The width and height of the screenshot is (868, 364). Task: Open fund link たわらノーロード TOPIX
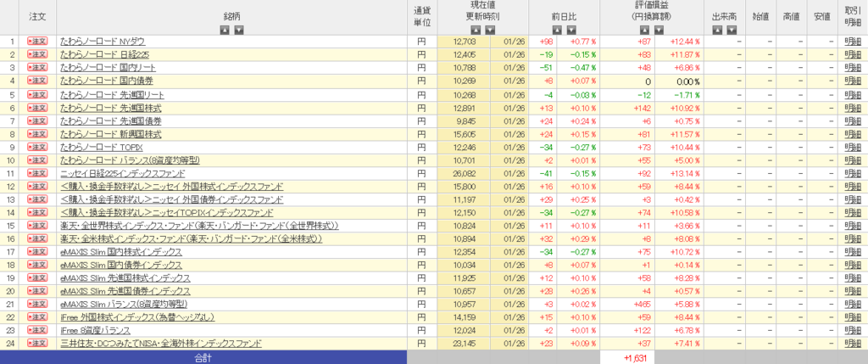[102, 148]
